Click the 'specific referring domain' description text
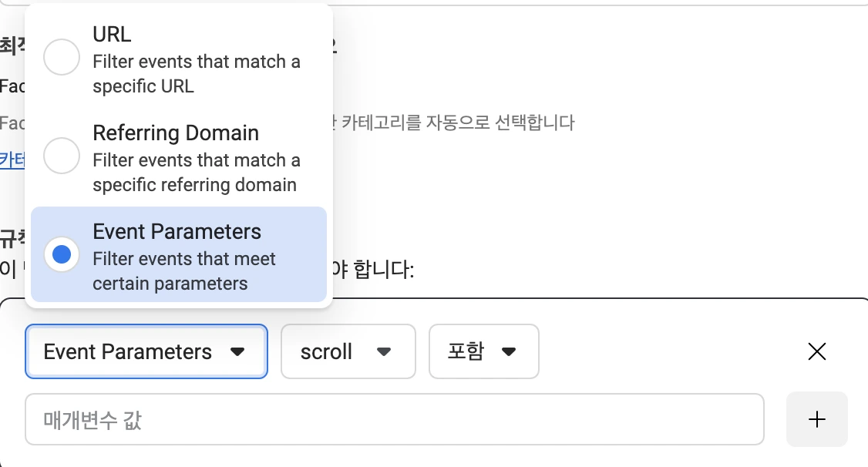This screenshot has width=868, height=467. [194, 185]
